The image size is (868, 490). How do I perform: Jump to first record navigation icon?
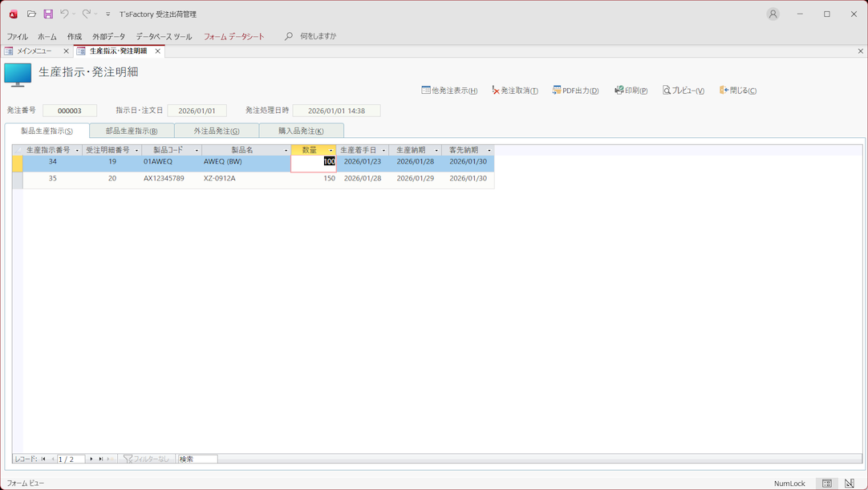[43, 460]
